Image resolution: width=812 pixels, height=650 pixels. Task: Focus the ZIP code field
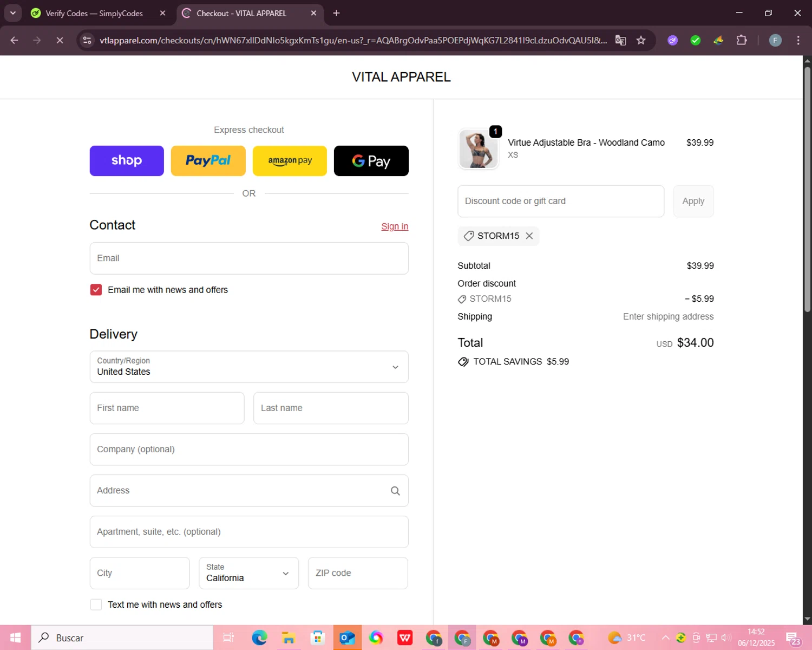358,573
